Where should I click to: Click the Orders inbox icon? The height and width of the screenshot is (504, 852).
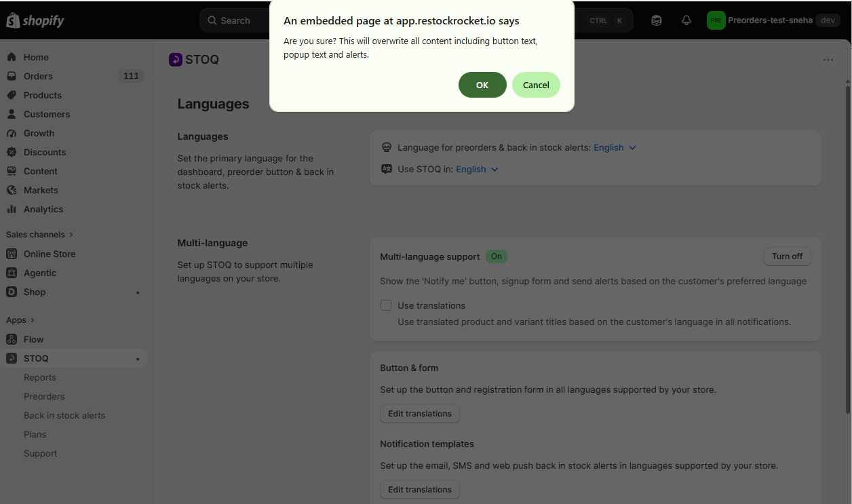point(12,76)
